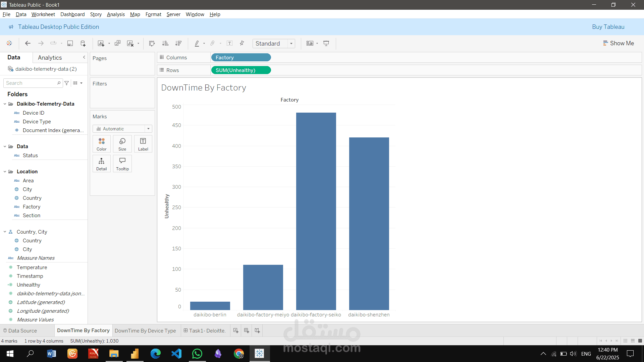Select the daikibo-factory-seiko bar

coord(316,211)
